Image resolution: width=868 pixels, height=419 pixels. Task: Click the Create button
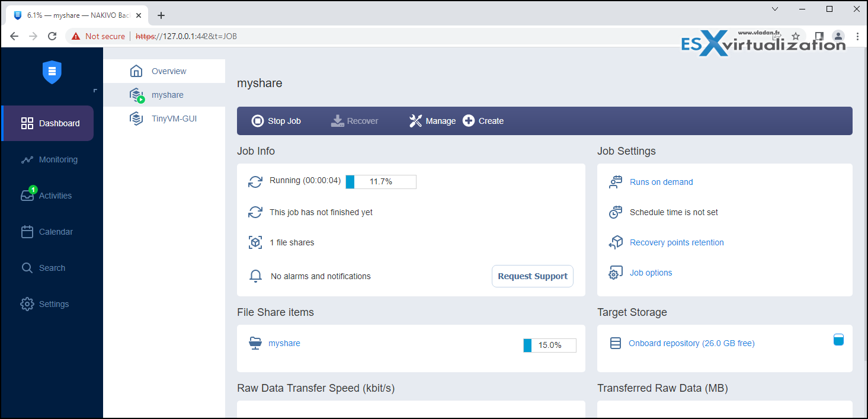point(483,121)
